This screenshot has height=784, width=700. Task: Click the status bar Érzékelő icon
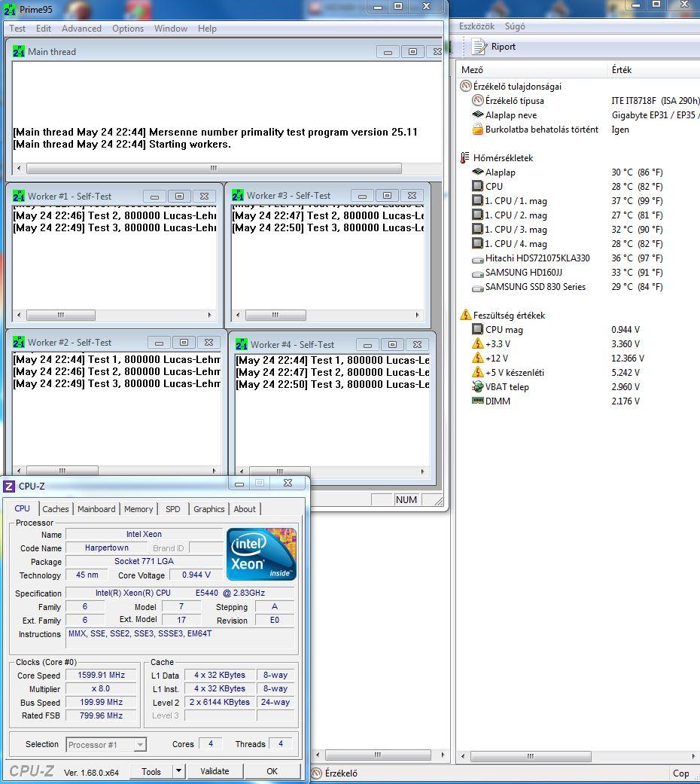pyautogui.click(x=317, y=773)
